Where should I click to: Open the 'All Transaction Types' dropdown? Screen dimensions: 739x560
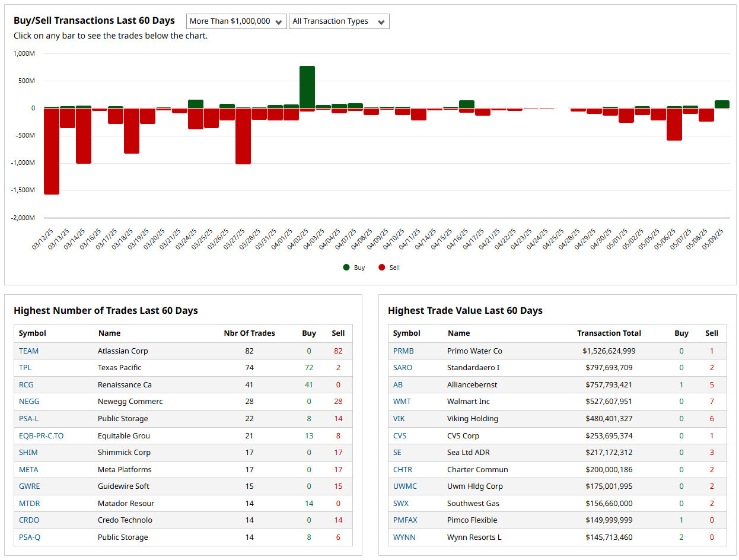click(x=339, y=21)
